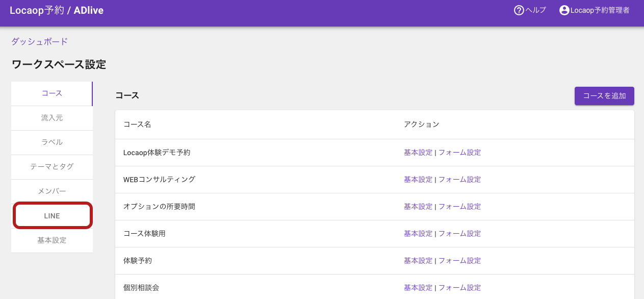Select the コース sidebar tab
Screen dimensions: 644x299
click(52, 93)
